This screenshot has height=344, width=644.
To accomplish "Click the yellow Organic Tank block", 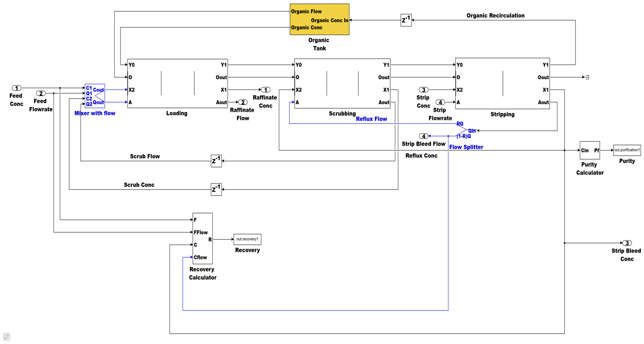I will 319,19.
